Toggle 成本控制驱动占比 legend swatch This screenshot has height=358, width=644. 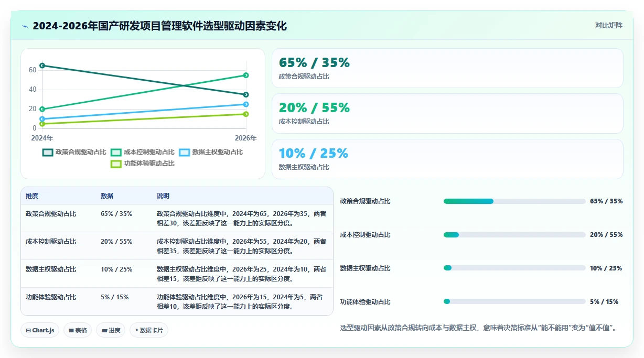(x=116, y=152)
